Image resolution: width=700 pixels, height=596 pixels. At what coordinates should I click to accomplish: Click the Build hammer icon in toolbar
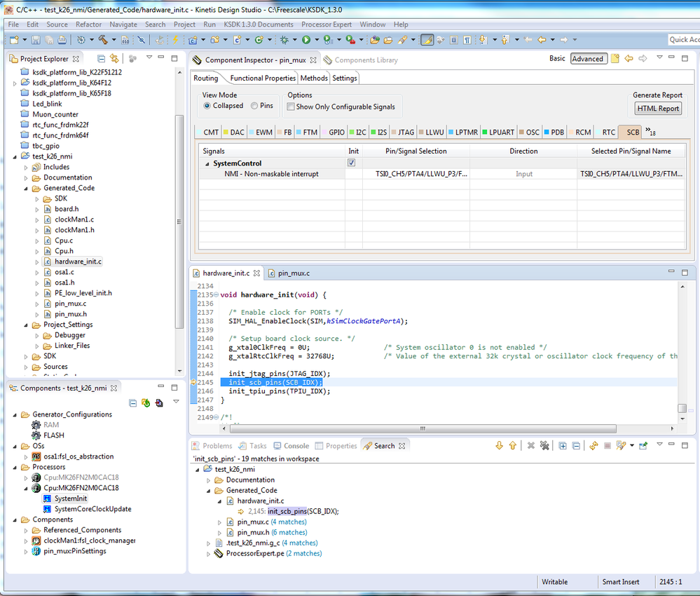(x=103, y=40)
